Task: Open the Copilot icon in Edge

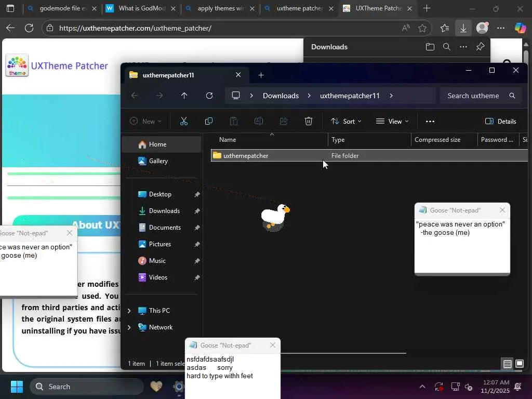Action: click(x=520, y=28)
